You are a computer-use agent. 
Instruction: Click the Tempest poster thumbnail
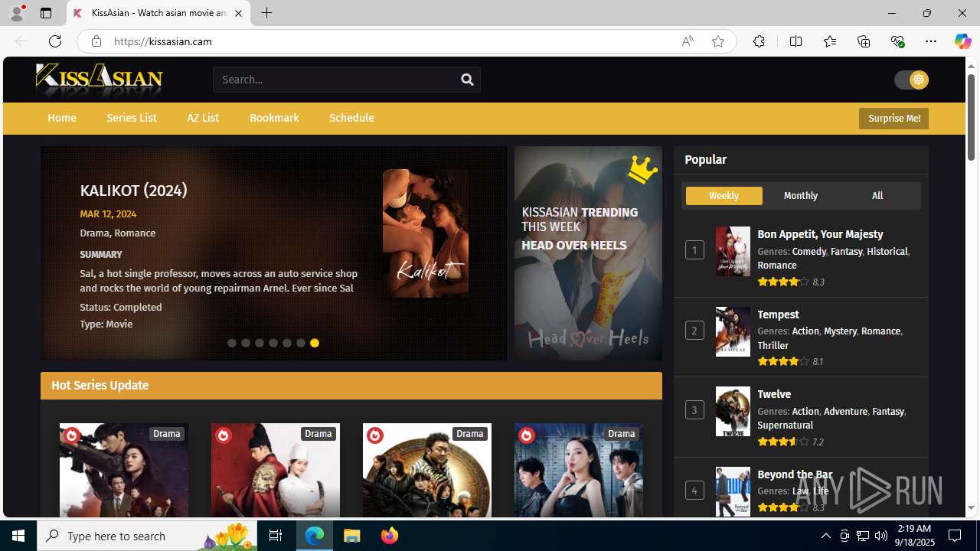point(733,331)
